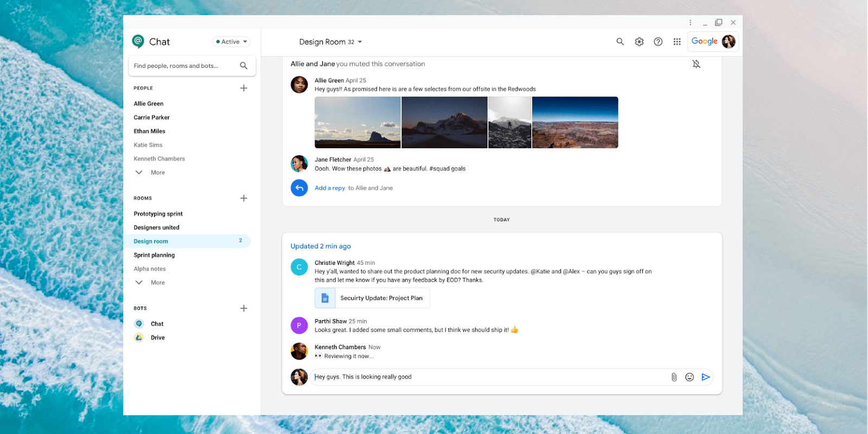Open the help question mark icon

[x=658, y=42]
